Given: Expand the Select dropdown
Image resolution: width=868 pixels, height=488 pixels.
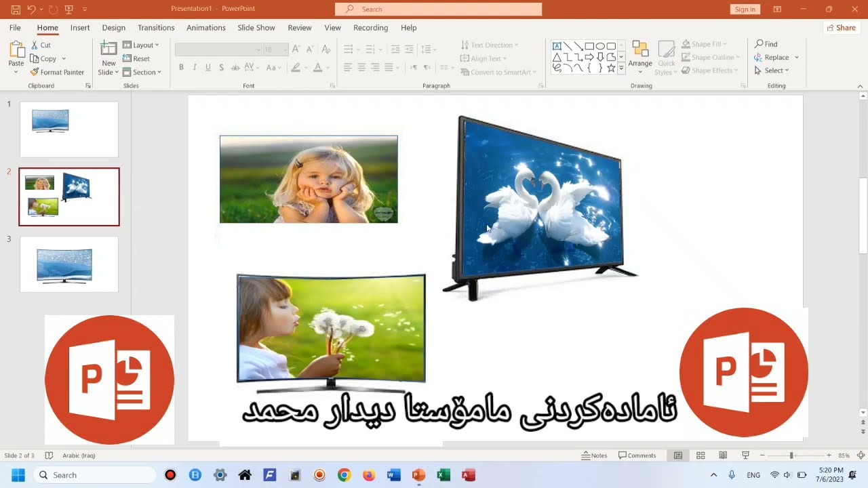Looking at the screenshot, I should (771, 70).
